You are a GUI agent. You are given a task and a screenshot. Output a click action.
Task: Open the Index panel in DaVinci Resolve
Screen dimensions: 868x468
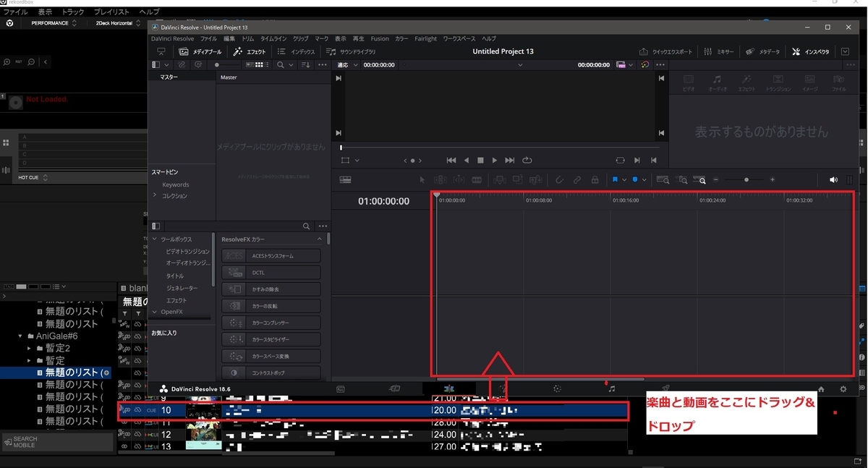(297, 52)
